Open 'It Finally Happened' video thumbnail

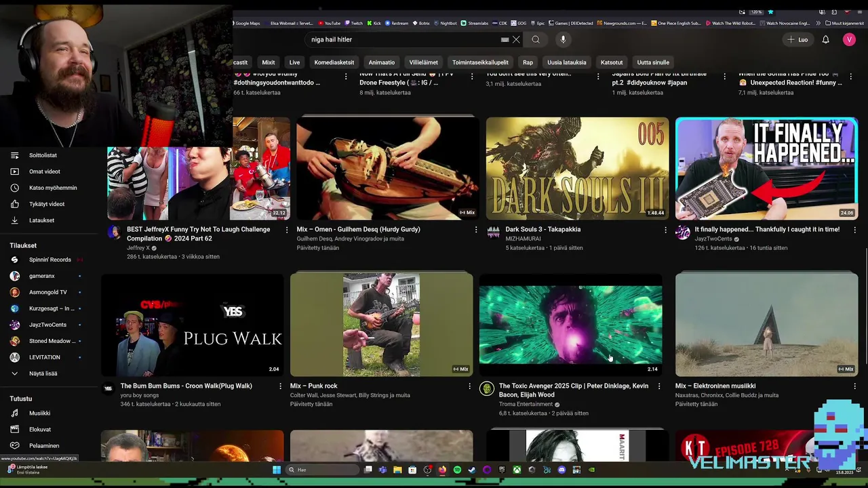766,168
